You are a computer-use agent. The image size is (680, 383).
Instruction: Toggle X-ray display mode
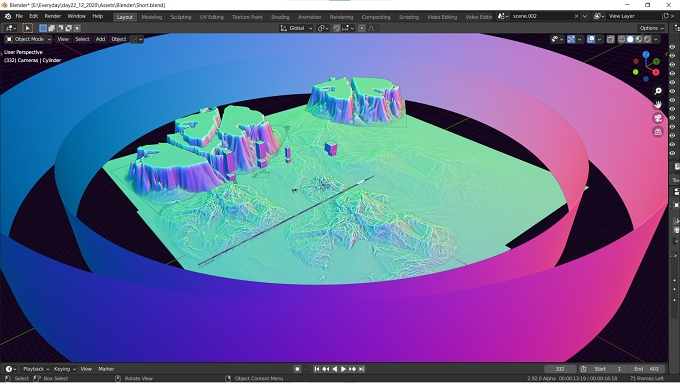[611, 39]
